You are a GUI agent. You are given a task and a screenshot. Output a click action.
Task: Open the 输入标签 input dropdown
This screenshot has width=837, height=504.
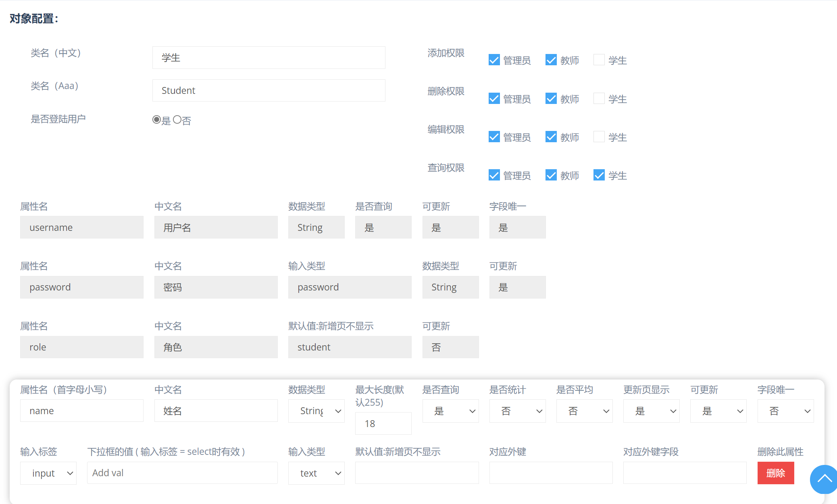[x=48, y=473]
